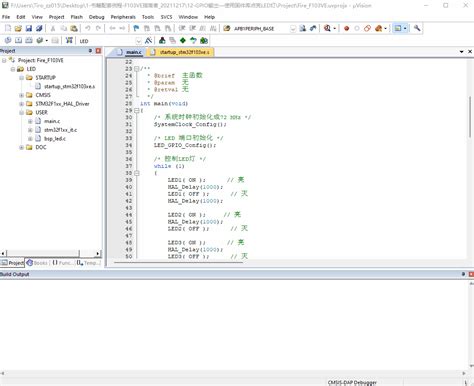Select main.c in the USER folder
The image size is (474, 386).
pyautogui.click(x=52, y=121)
